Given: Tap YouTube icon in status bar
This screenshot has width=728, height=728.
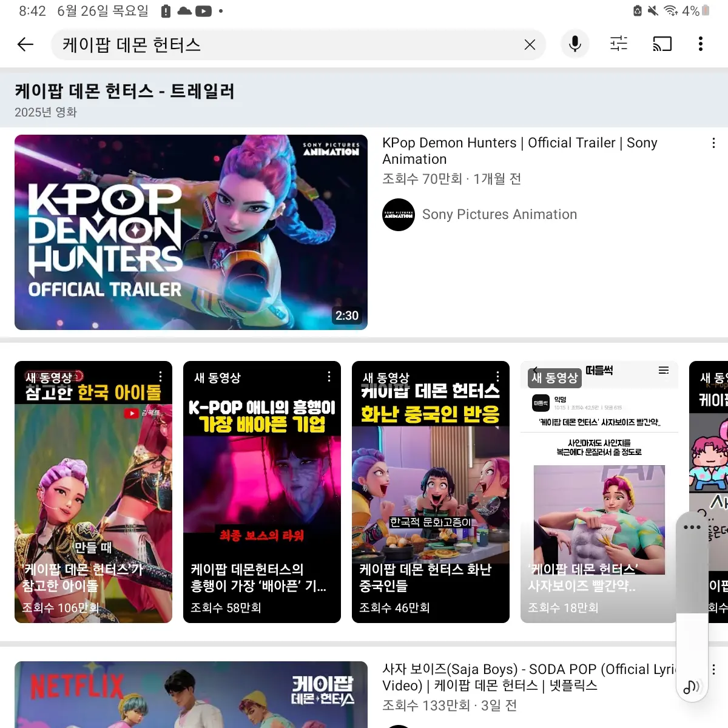Looking at the screenshot, I should click(203, 11).
